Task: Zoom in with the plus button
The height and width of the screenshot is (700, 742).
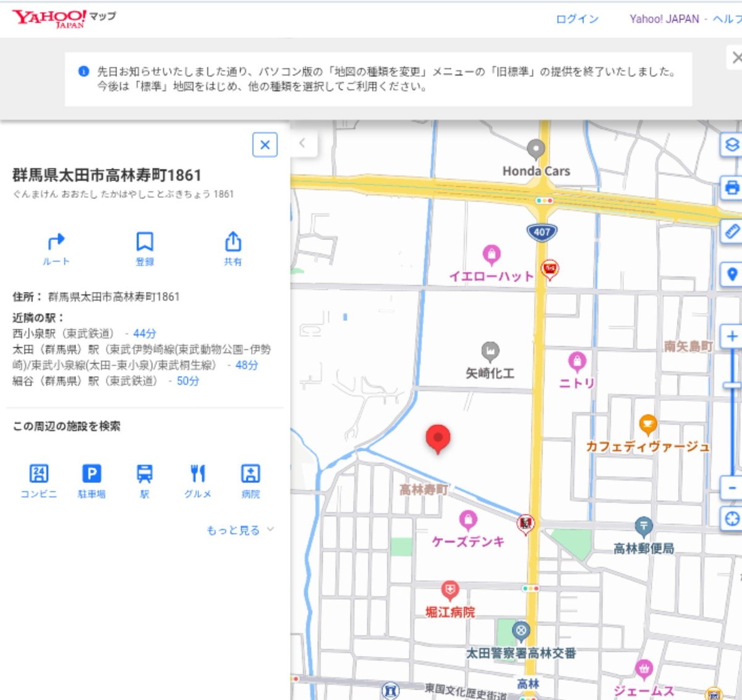Action: pyautogui.click(x=731, y=336)
